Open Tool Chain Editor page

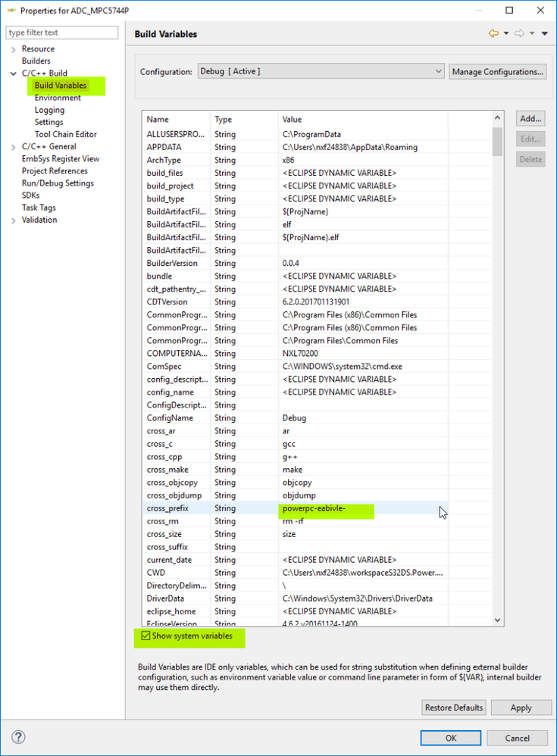tap(66, 134)
